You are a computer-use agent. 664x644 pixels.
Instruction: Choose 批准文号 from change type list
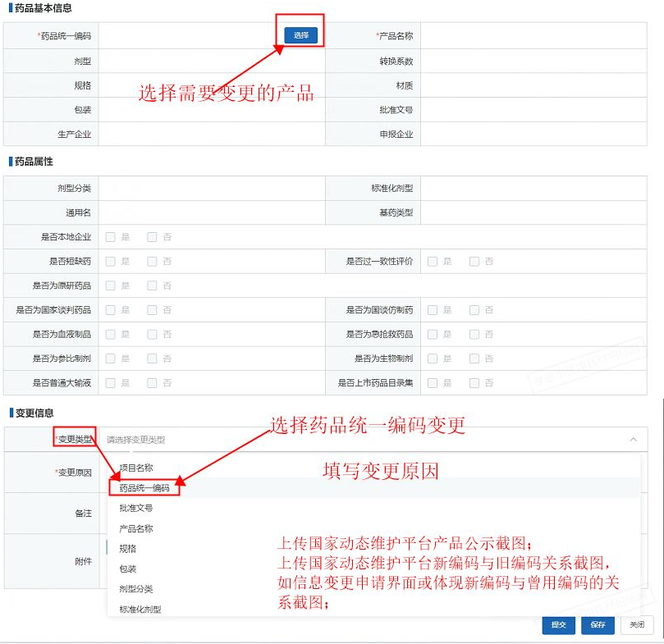coord(136,509)
